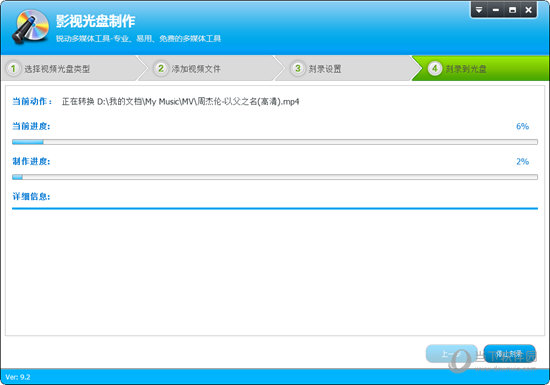
Task: Select step 4 刻录到光盘 tab
Action: (482, 68)
